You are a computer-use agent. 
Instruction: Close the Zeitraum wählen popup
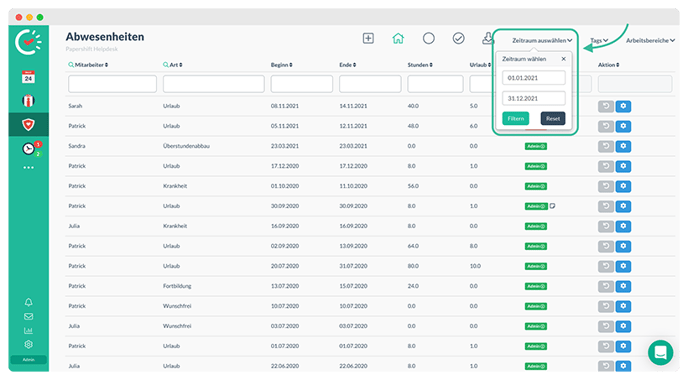click(x=563, y=59)
